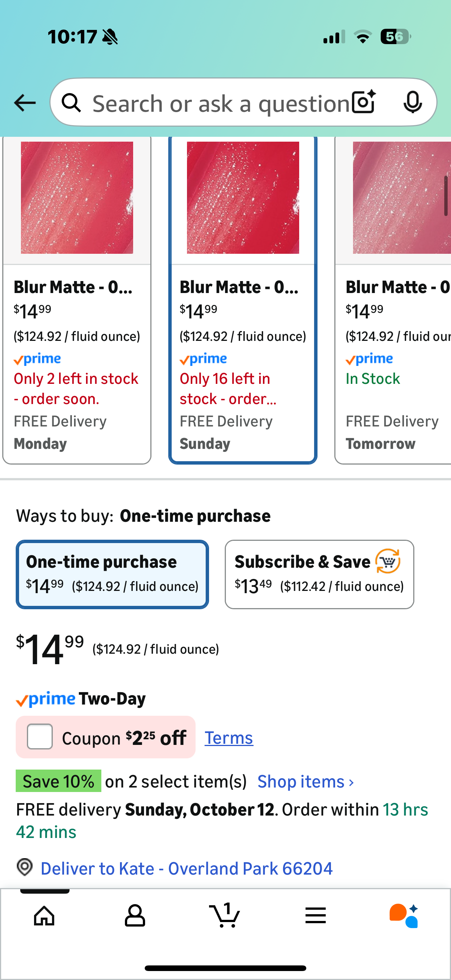Tap the microphone voice search icon
Image resolution: width=451 pixels, height=980 pixels.
click(x=412, y=102)
